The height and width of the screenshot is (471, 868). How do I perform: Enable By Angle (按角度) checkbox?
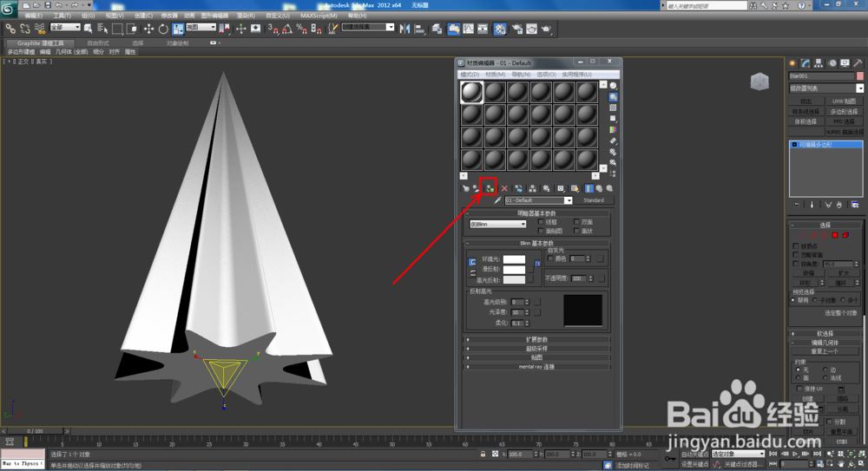point(796,264)
